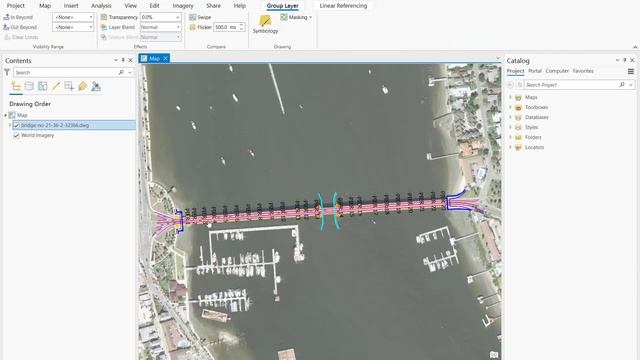Open the Map ribbon tab
This screenshot has width=640, height=360.
45,6
